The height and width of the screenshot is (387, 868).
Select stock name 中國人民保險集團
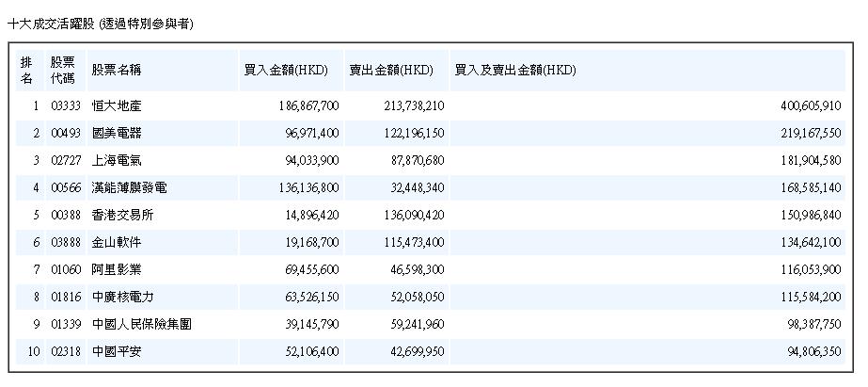click(x=142, y=324)
